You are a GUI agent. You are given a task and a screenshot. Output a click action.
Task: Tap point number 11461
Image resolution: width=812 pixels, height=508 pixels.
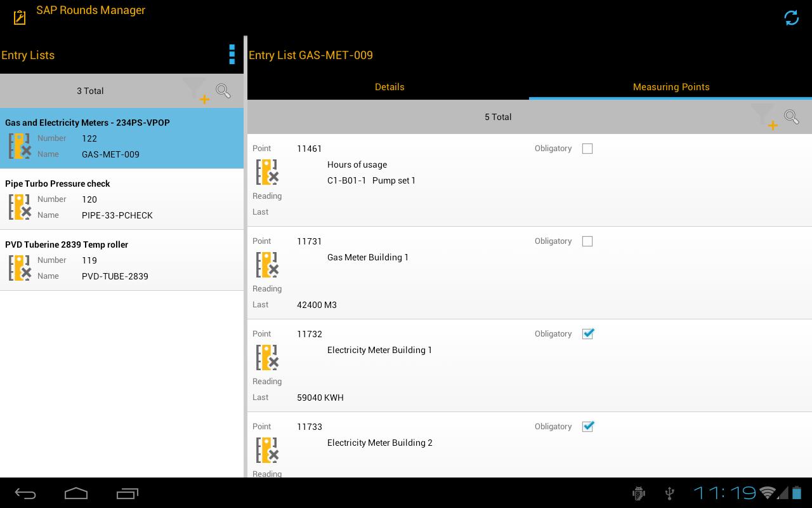[x=310, y=149]
